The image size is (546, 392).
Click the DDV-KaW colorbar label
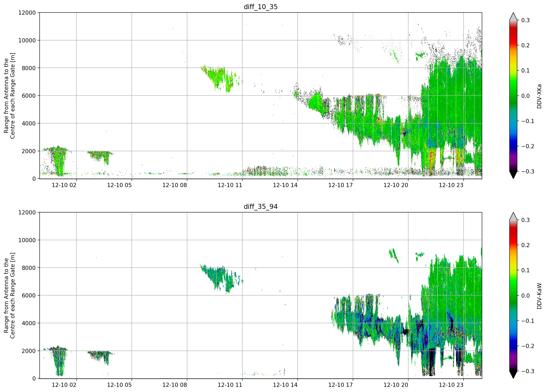[539, 296]
